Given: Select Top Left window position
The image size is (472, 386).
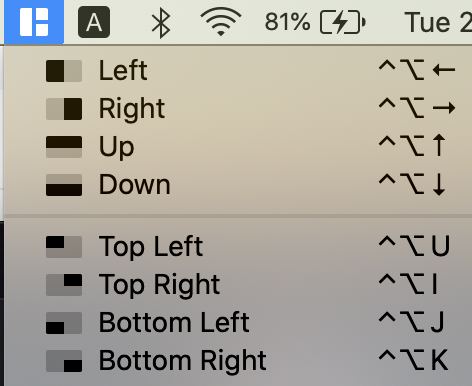Looking at the screenshot, I should pyautogui.click(x=238, y=247).
